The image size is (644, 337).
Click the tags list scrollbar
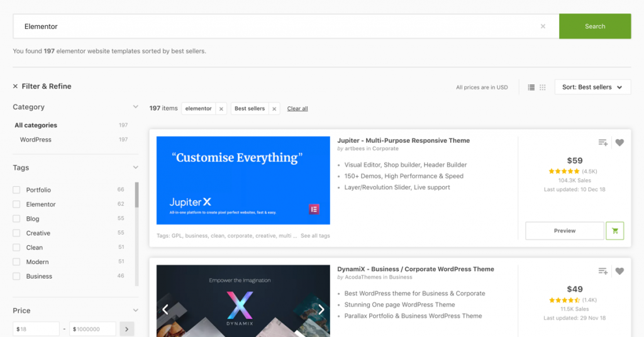(136, 196)
